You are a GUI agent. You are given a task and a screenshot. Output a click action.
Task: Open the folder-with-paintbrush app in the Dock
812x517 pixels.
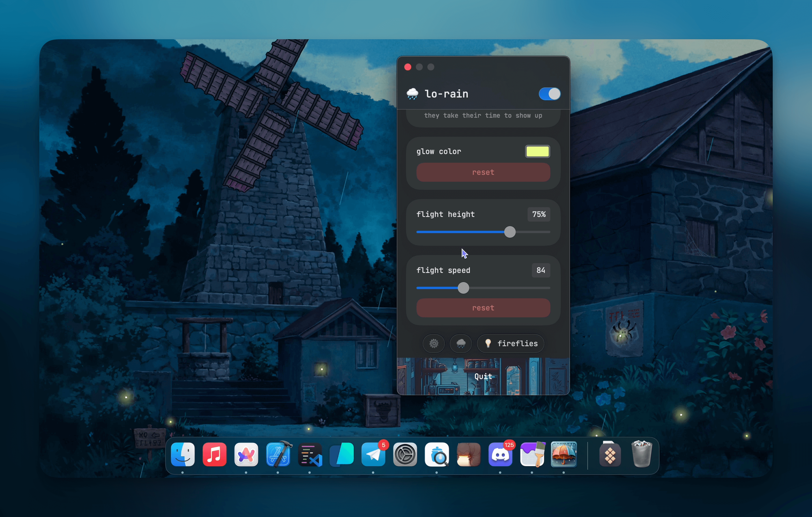pyautogui.click(x=532, y=454)
